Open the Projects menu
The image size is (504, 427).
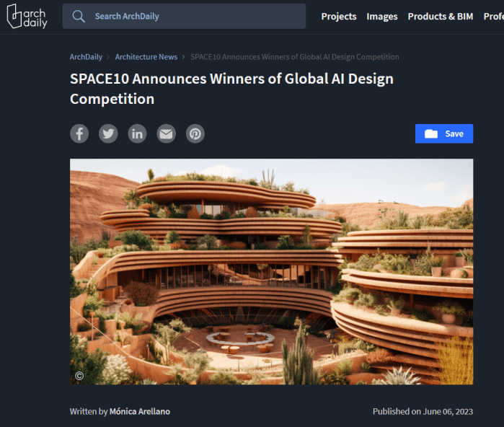click(339, 17)
